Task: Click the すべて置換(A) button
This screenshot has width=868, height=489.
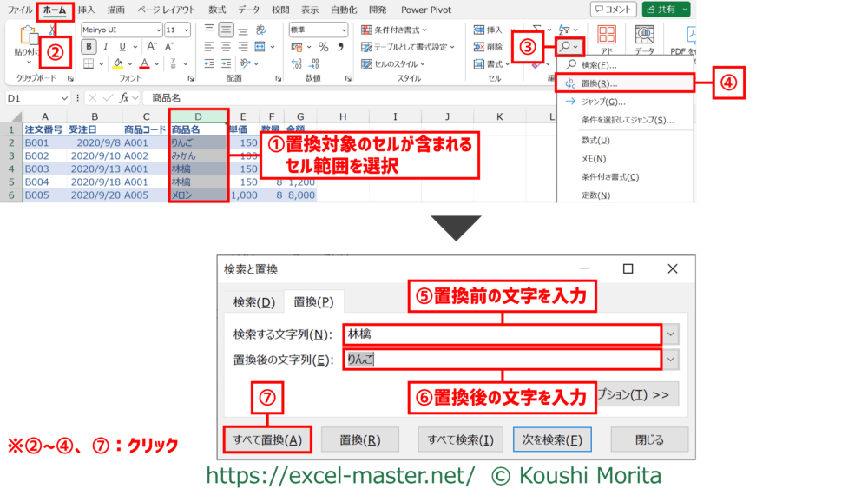Action: click(266, 439)
